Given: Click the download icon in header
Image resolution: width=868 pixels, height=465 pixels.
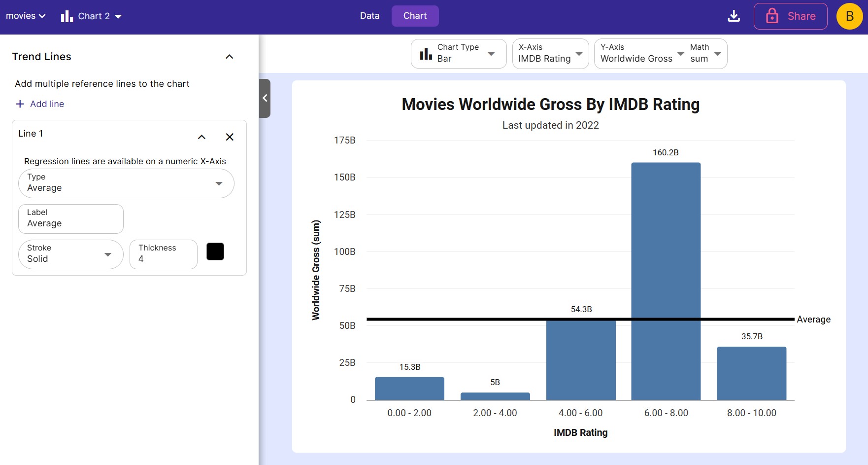Looking at the screenshot, I should click(x=734, y=16).
